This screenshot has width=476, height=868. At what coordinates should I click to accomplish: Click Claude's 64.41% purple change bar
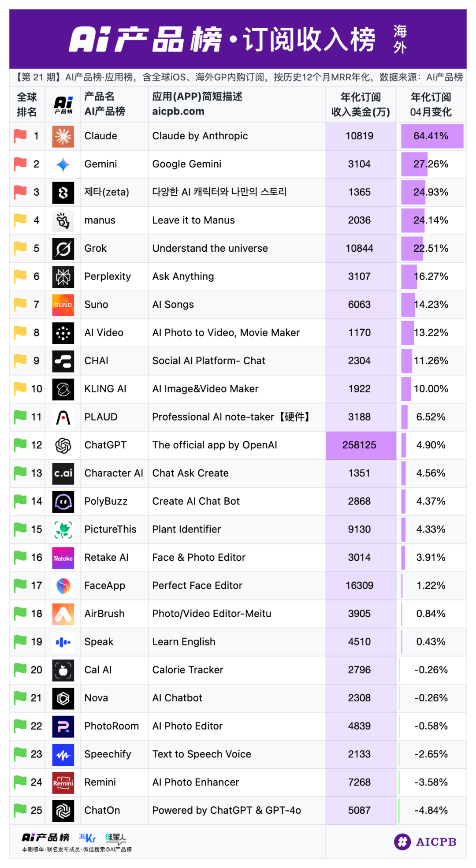point(432,136)
